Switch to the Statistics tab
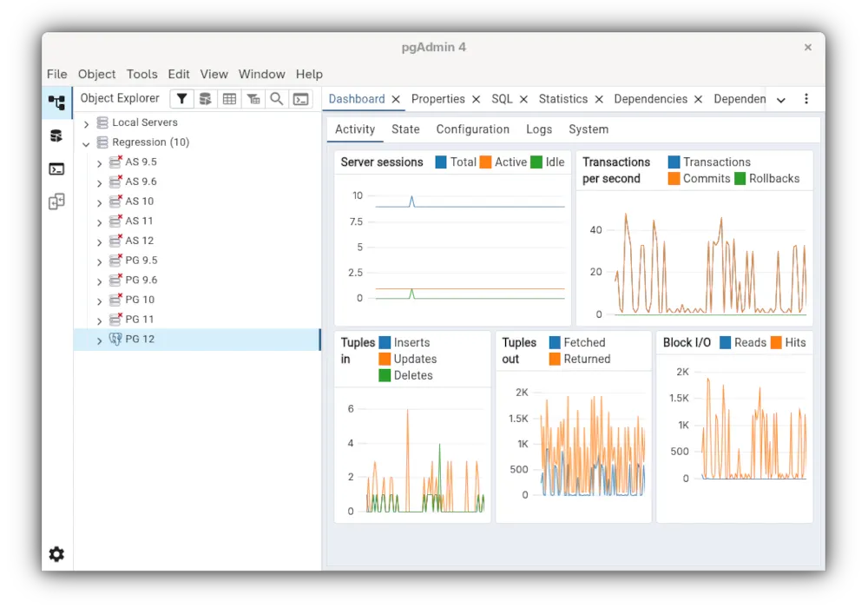 click(x=562, y=99)
